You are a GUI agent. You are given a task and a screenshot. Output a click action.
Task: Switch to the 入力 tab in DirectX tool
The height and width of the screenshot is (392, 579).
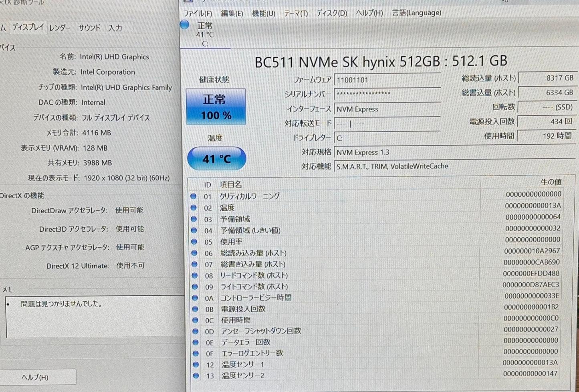115,28
